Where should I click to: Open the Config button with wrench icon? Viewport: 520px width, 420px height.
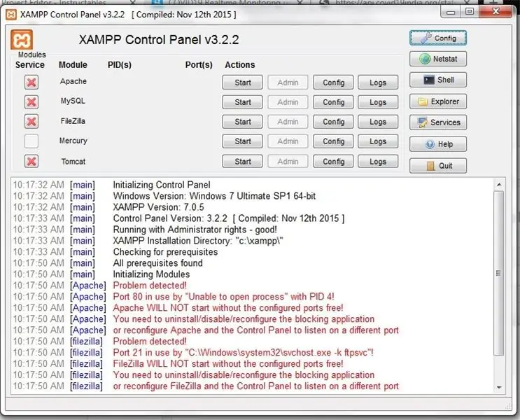click(x=437, y=38)
